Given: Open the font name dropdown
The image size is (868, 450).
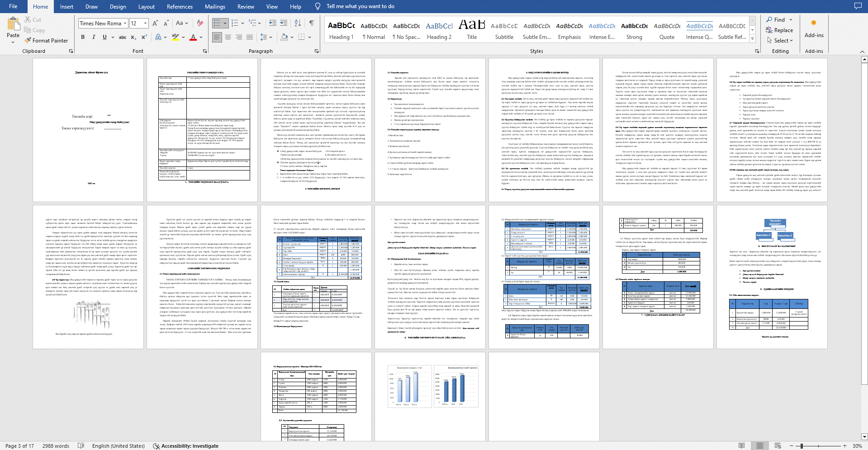Looking at the screenshot, I should [x=125, y=23].
